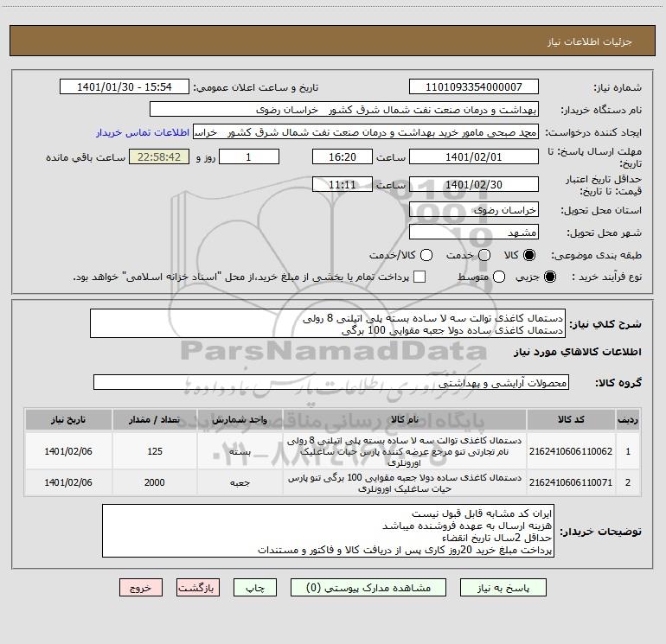
Task: Open اطلاعات تماس خریدار link
Action: [x=143, y=132]
